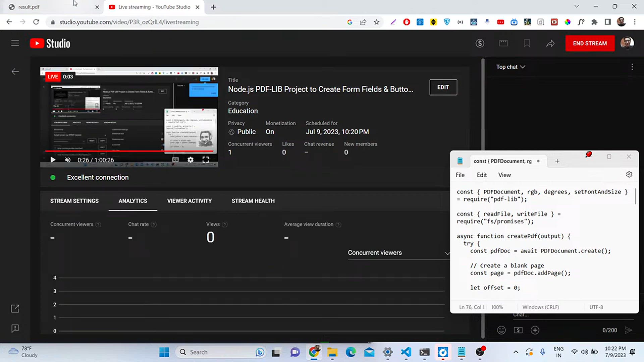Click the send feedback icon in sidebar
This screenshot has width=644, height=362.
(15, 328)
